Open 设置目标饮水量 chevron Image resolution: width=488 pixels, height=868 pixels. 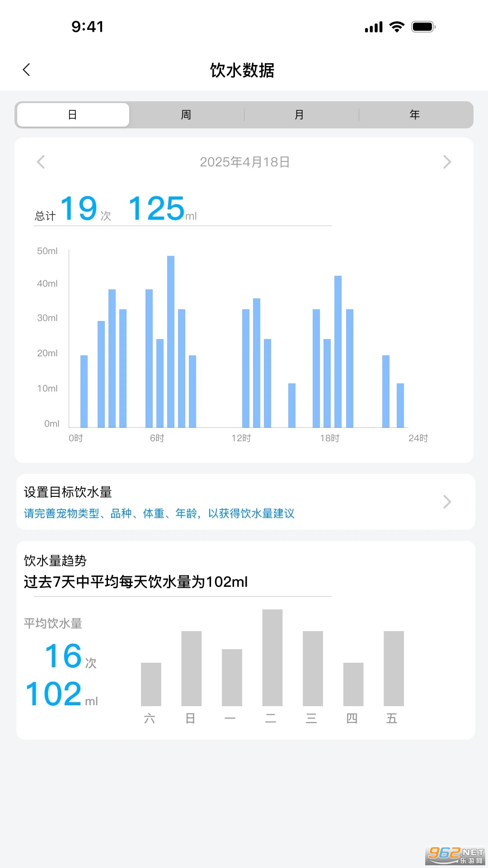[x=447, y=502]
